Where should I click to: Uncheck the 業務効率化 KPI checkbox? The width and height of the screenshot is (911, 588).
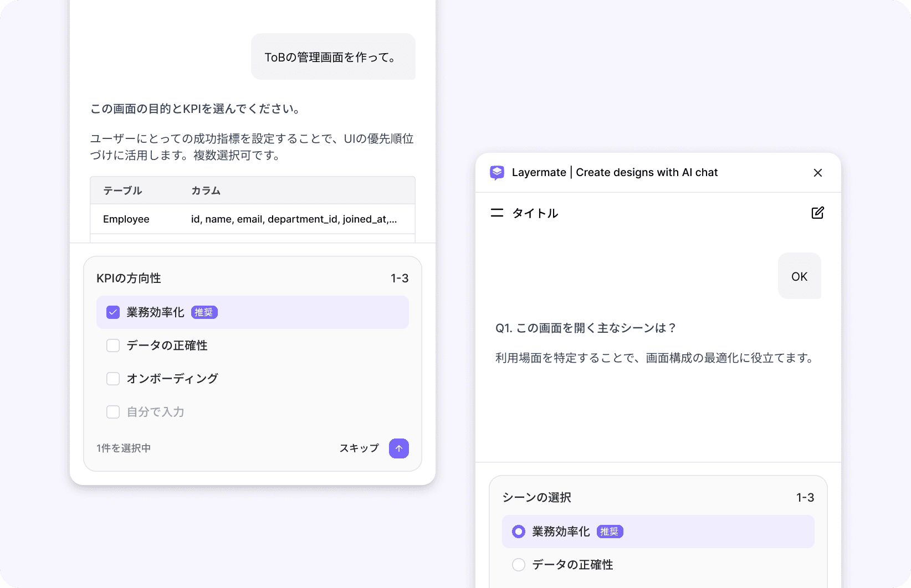(113, 312)
